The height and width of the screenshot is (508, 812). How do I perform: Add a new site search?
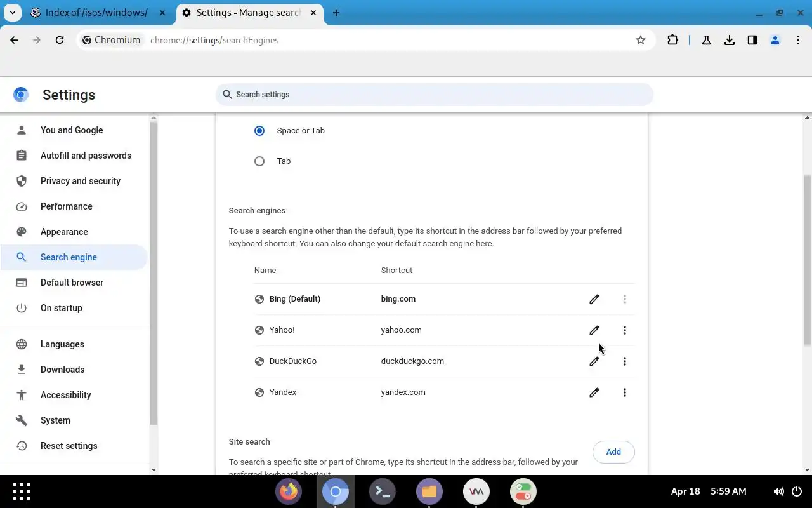[613, 452]
